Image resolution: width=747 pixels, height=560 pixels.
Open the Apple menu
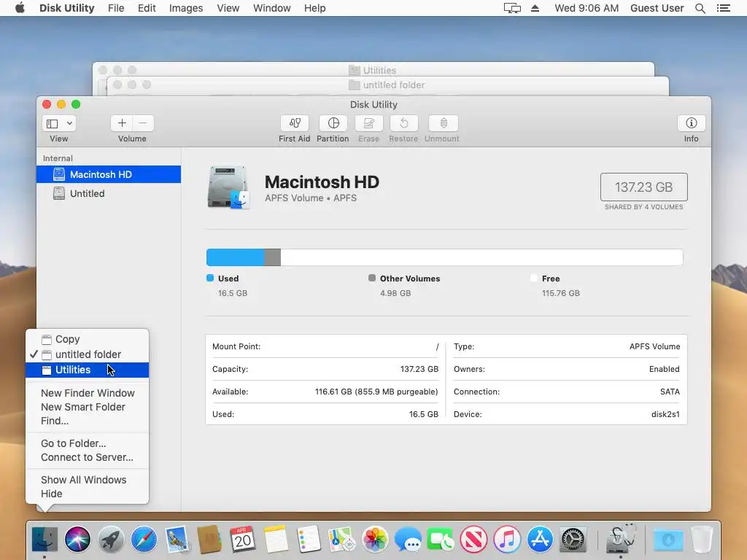tap(20, 8)
